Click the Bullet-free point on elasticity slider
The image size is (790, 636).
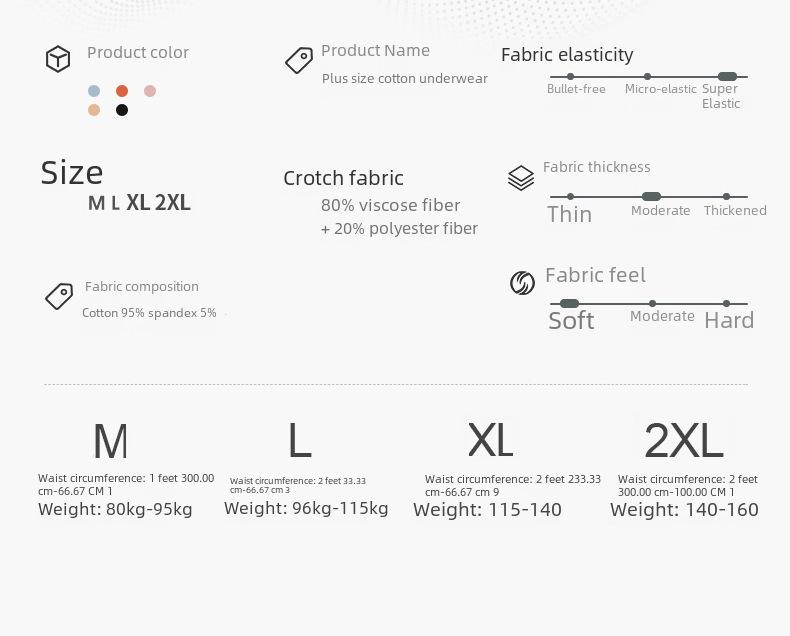[570, 77]
